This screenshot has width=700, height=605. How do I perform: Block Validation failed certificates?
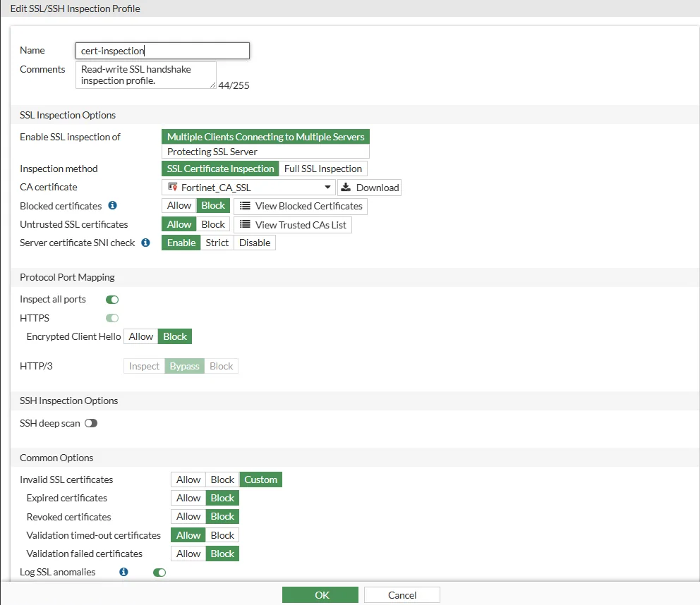point(222,554)
